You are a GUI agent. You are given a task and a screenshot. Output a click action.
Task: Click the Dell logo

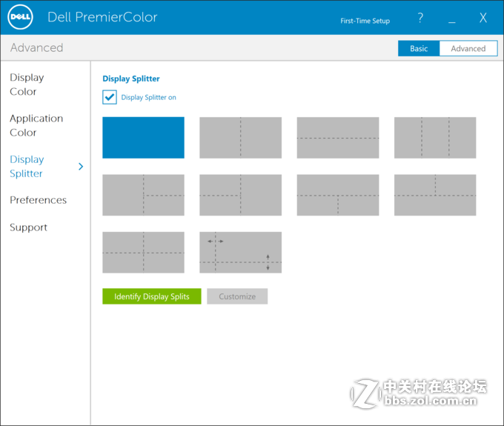coord(20,17)
